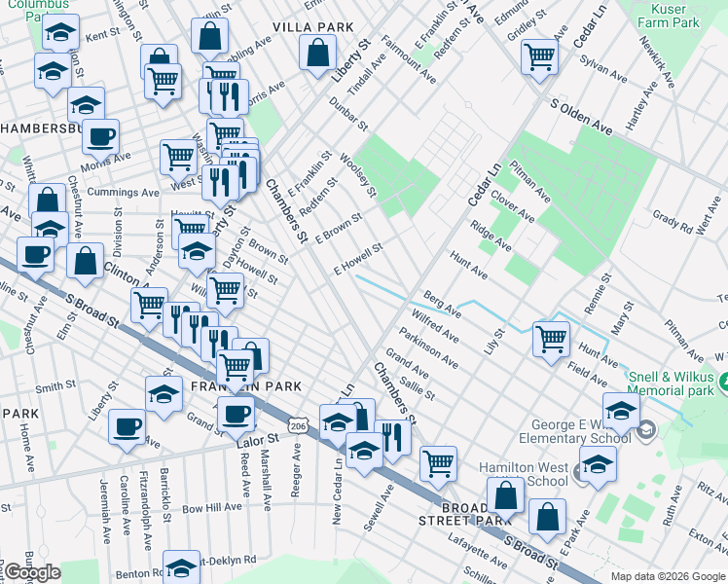Click the gray school pin for George E Wilson Elementary
The width and height of the screenshot is (728, 584).
646,429
